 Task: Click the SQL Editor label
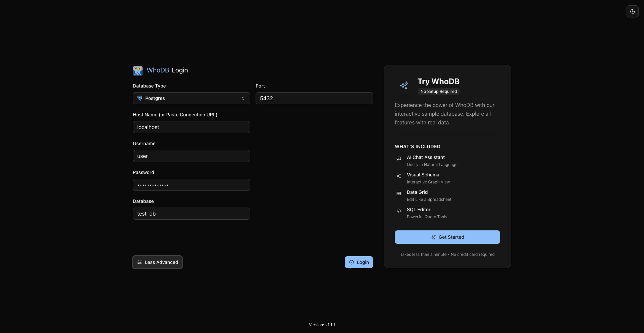point(419,210)
